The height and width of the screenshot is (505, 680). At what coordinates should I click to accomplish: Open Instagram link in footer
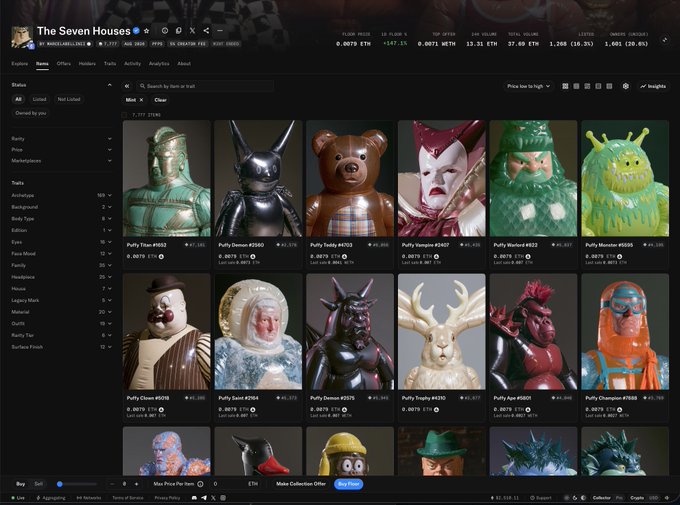[x=223, y=498]
